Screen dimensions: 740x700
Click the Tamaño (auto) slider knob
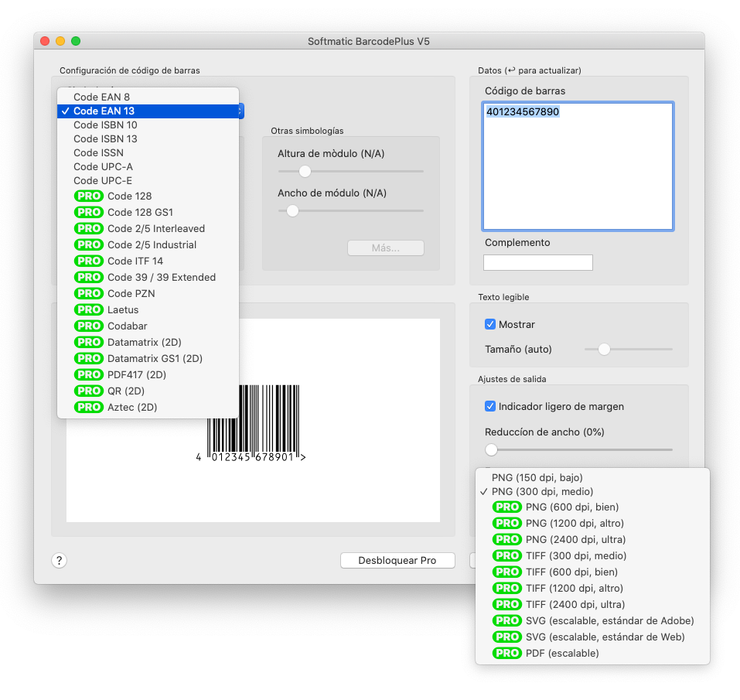pyautogui.click(x=604, y=349)
